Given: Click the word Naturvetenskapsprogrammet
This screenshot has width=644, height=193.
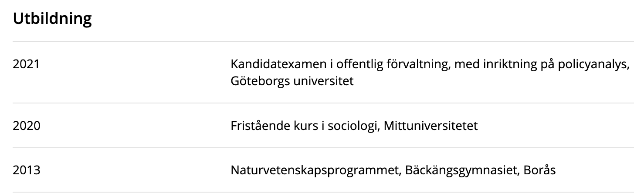Looking at the screenshot, I should click(x=315, y=170).
